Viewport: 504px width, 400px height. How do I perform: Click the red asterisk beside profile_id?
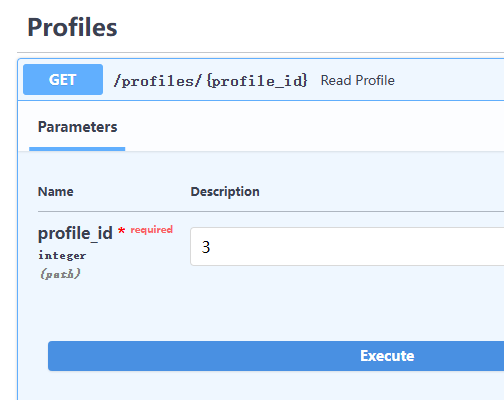coord(121,231)
